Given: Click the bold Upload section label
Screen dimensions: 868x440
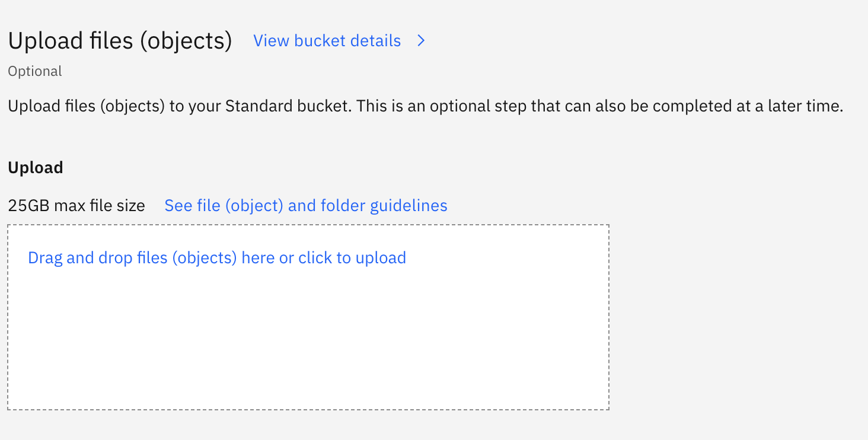Looking at the screenshot, I should tap(36, 168).
